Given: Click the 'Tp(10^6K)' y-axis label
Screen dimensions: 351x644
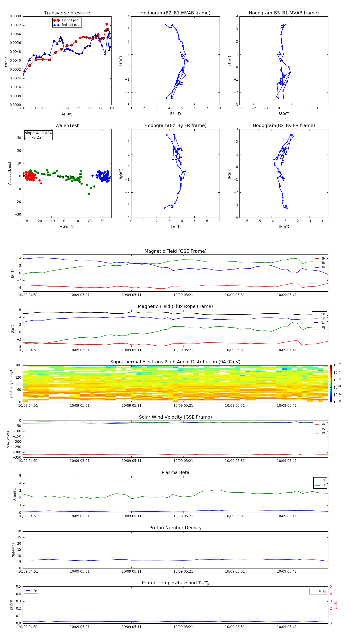Looking at the screenshot, I should pyautogui.click(x=12, y=605).
